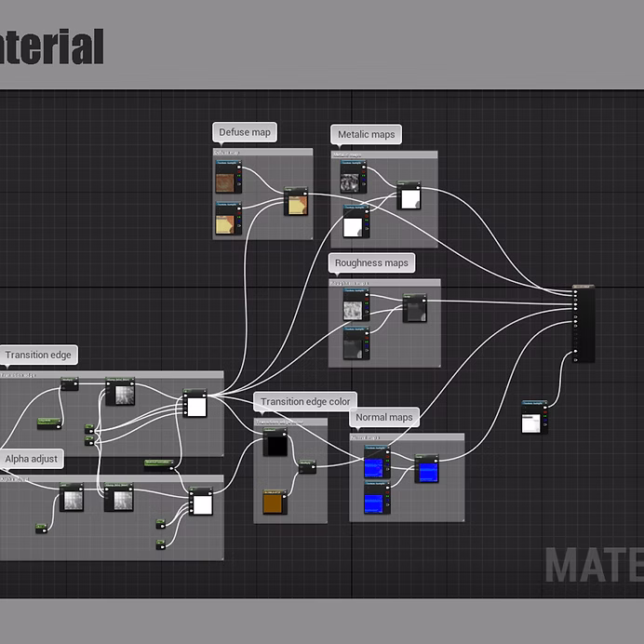644x644 pixels.
Task: Select white texture sample in Metalic maps group
Action: [x=356, y=221]
